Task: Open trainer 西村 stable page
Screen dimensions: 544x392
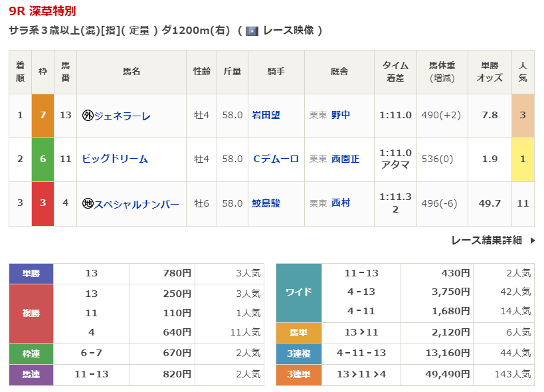Action: pos(341,203)
